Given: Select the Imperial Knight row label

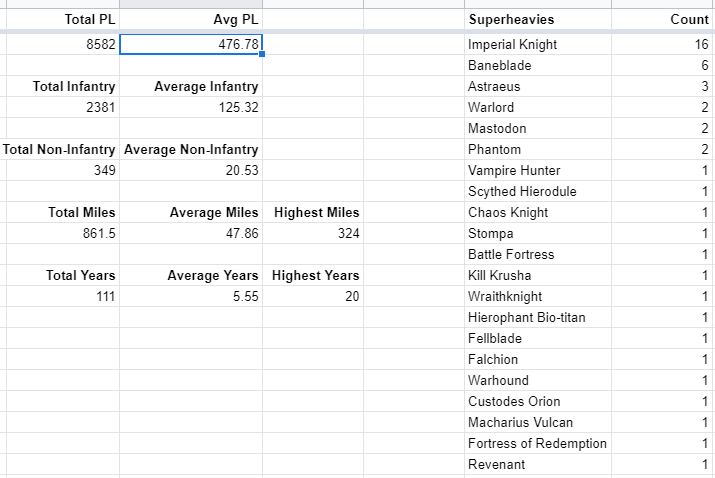Looking at the screenshot, I should (x=538, y=44).
